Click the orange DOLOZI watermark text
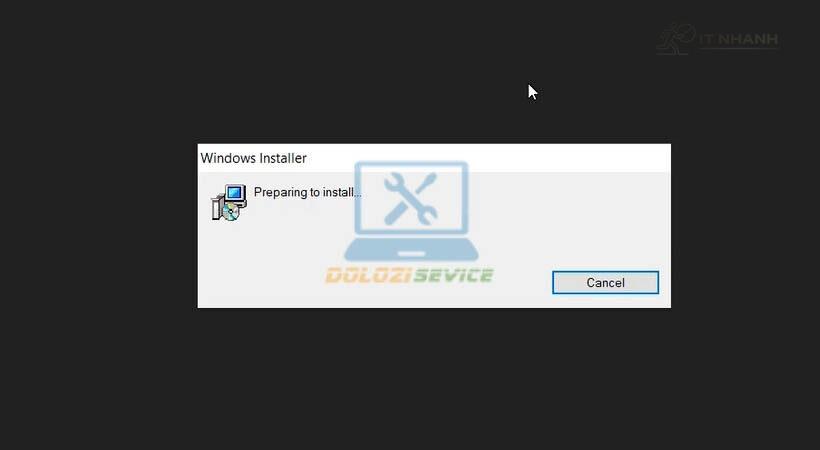 click(368, 275)
